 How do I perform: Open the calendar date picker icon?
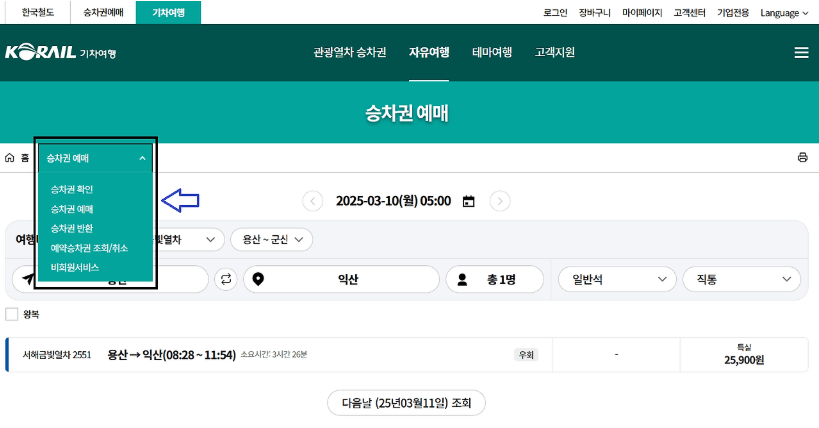tap(469, 201)
